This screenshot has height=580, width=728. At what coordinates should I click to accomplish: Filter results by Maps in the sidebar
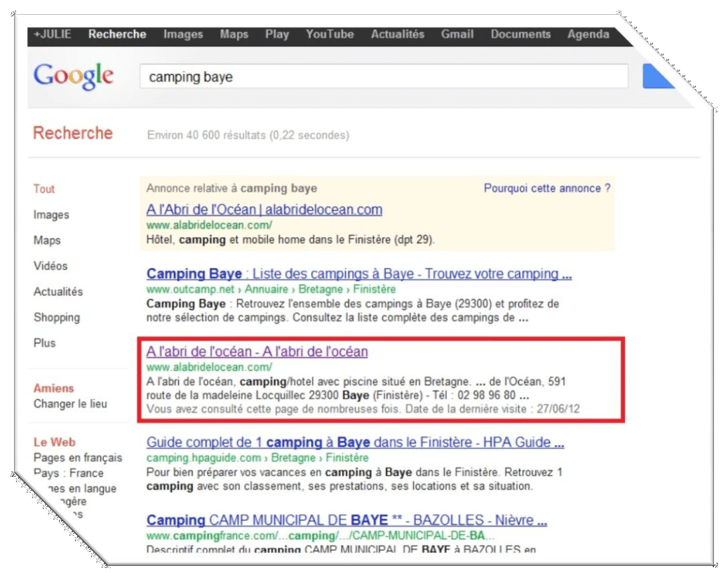pos(47,241)
